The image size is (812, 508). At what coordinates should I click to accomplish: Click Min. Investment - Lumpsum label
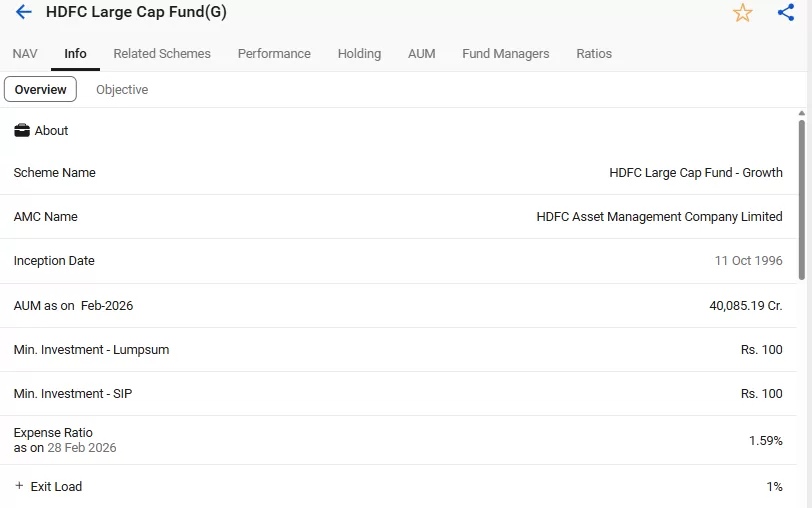point(91,350)
